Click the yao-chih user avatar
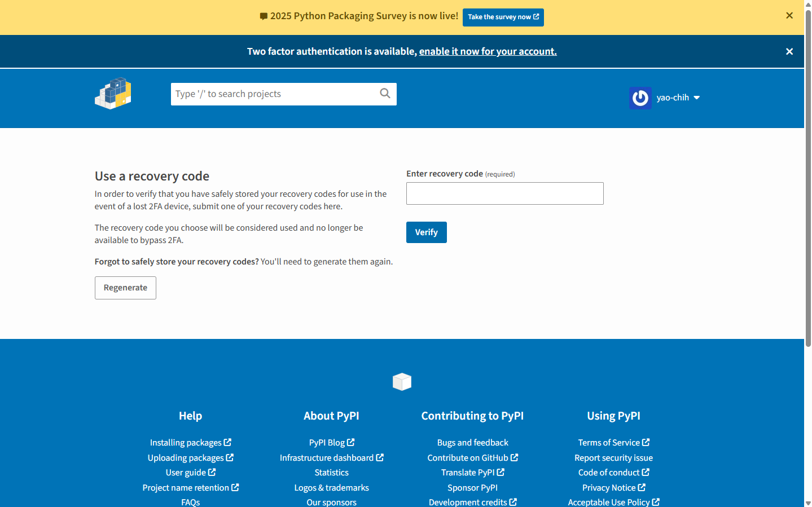This screenshot has width=812, height=507. (x=640, y=98)
